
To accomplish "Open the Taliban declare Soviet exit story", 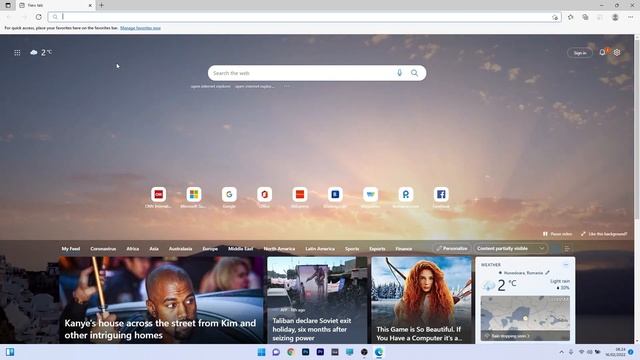I will [317, 300].
